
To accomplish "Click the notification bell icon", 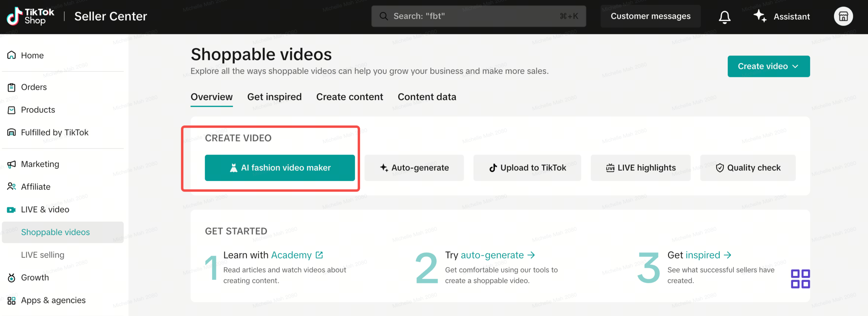I will [x=724, y=17].
